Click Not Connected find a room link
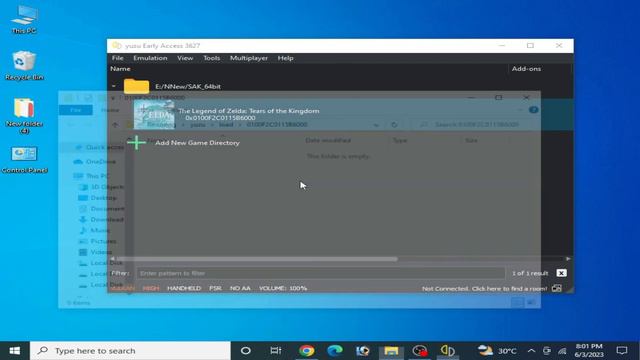This screenshot has height=360, width=640. (x=484, y=289)
